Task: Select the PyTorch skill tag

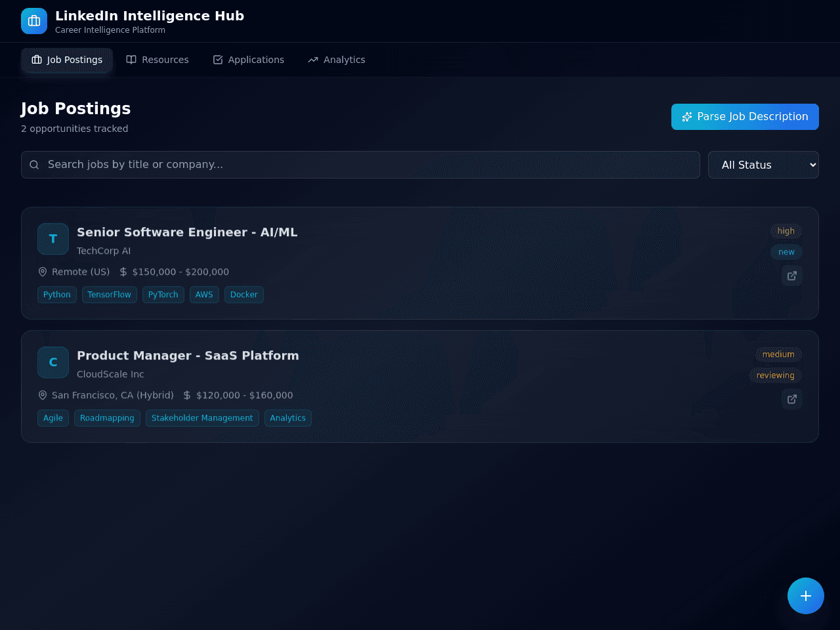Action: pyautogui.click(x=163, y=295)
